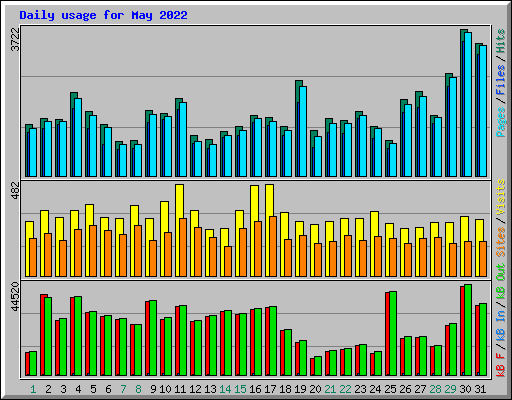Viewport: 512px width, 400px height.
Task: Click the cyan pages bar for day 31
Action: (x=483, y=111)
